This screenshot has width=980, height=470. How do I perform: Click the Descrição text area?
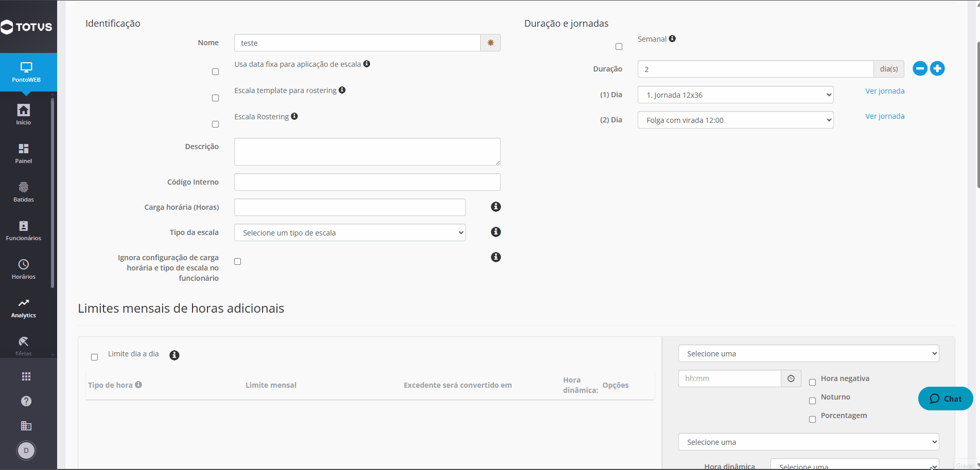[367, 152]
